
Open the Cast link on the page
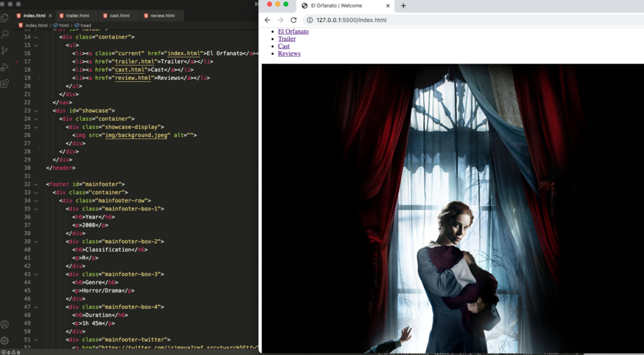(x=284, y=47)
